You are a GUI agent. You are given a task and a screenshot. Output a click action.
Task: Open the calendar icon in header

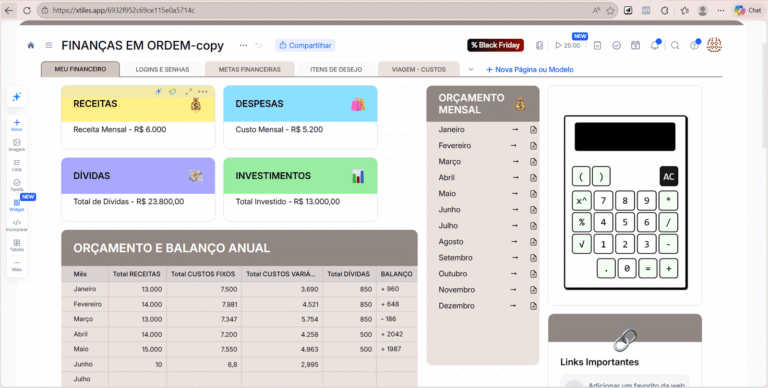[635, 45]
